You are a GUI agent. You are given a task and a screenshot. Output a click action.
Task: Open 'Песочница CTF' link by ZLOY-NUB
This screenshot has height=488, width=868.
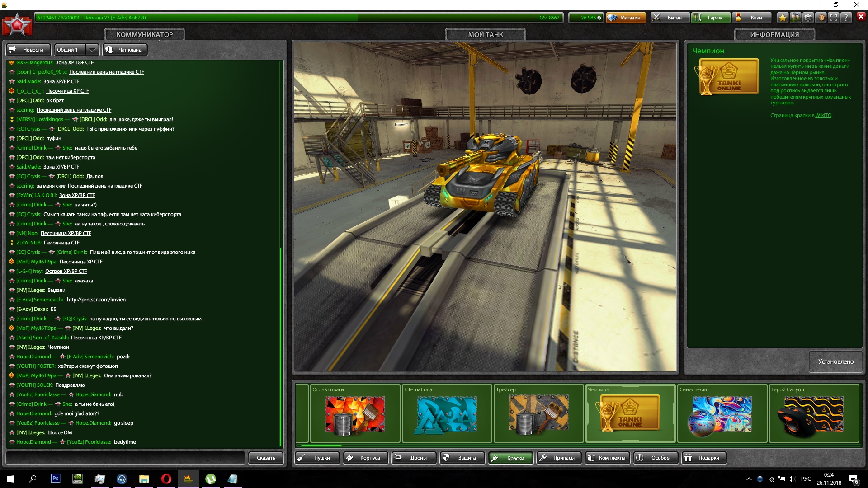(x=61, y=243)
